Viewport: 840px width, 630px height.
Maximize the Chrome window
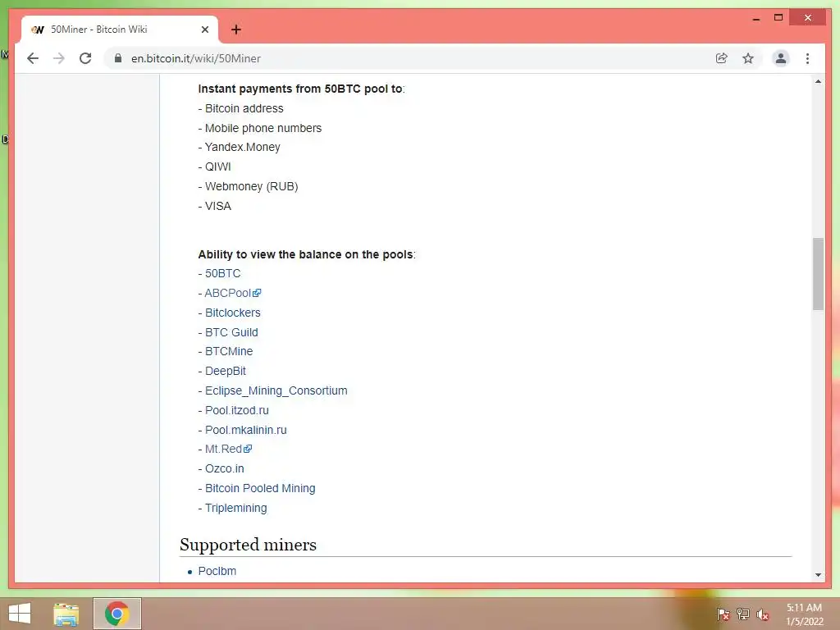[x=778, y=18]
